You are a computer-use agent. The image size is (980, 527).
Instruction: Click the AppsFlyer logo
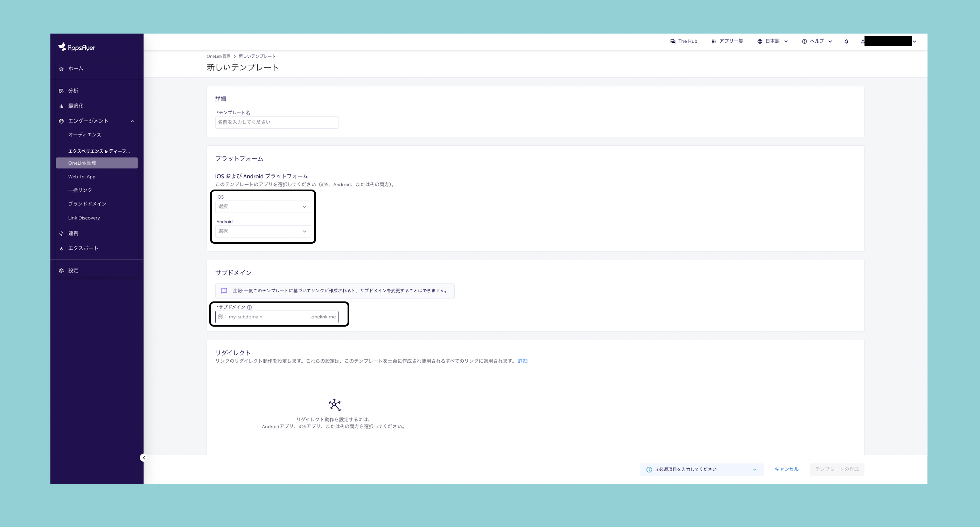point(77,47)
